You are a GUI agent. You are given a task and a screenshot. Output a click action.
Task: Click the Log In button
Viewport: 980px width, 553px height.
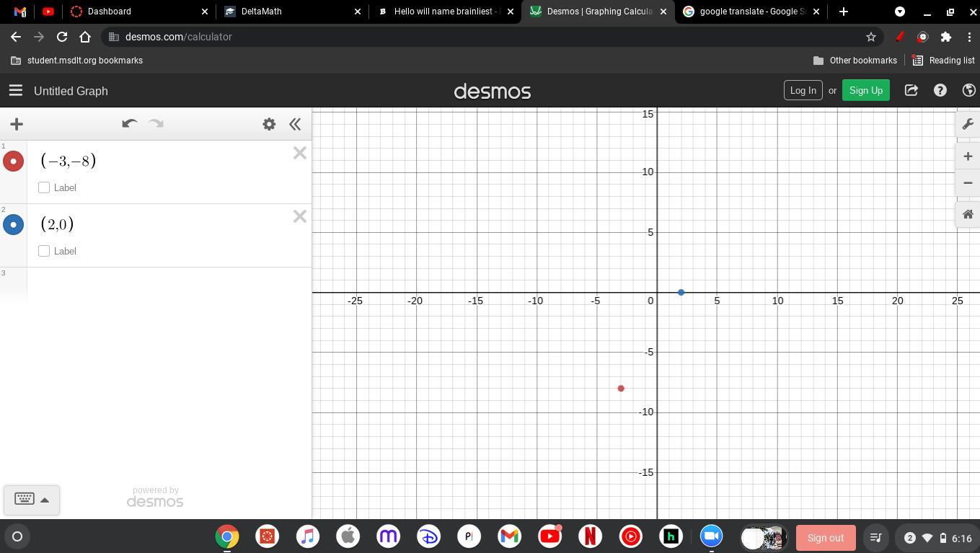click(803, 90)
